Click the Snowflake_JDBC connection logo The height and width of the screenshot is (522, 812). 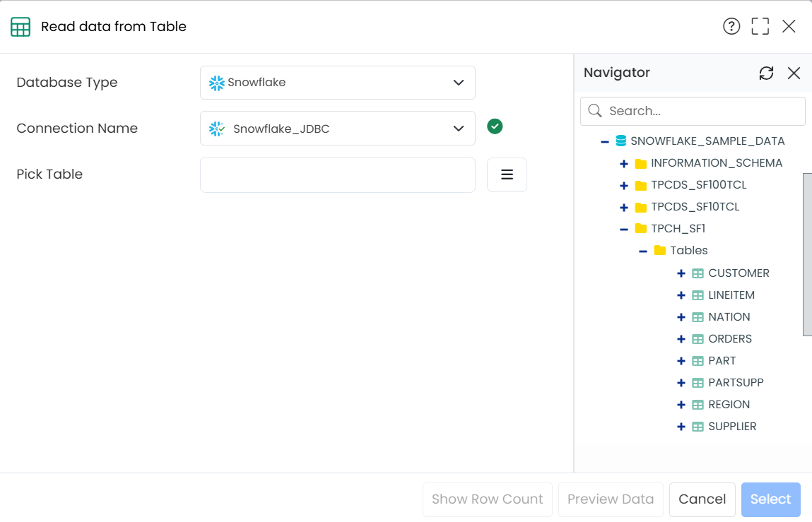tap(216, 129)
